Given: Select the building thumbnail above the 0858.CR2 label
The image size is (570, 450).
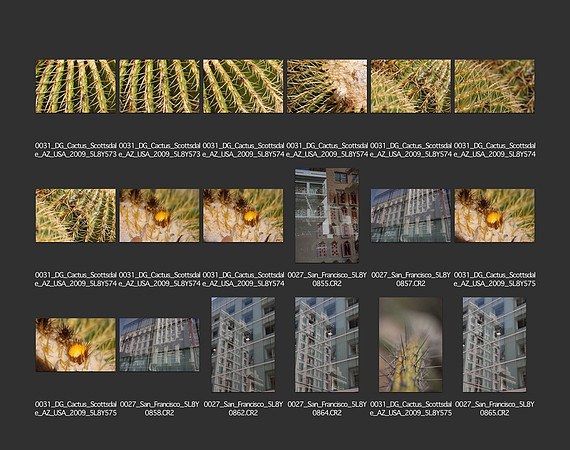Looking at the screenshot, I should tap(159, 345).
